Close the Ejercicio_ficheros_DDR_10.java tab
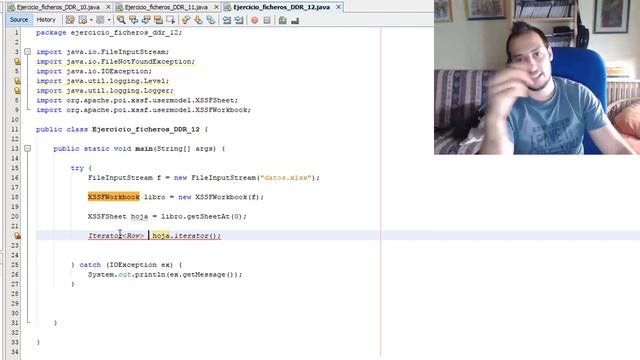Screen dimensions: 640x360 click(108, 7)
